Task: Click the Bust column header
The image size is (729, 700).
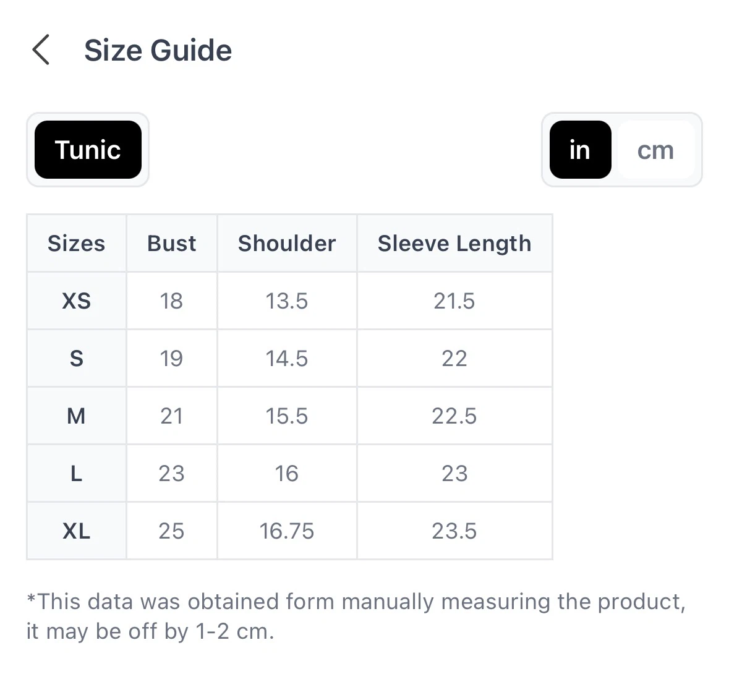Action: (x=171, y=243)
